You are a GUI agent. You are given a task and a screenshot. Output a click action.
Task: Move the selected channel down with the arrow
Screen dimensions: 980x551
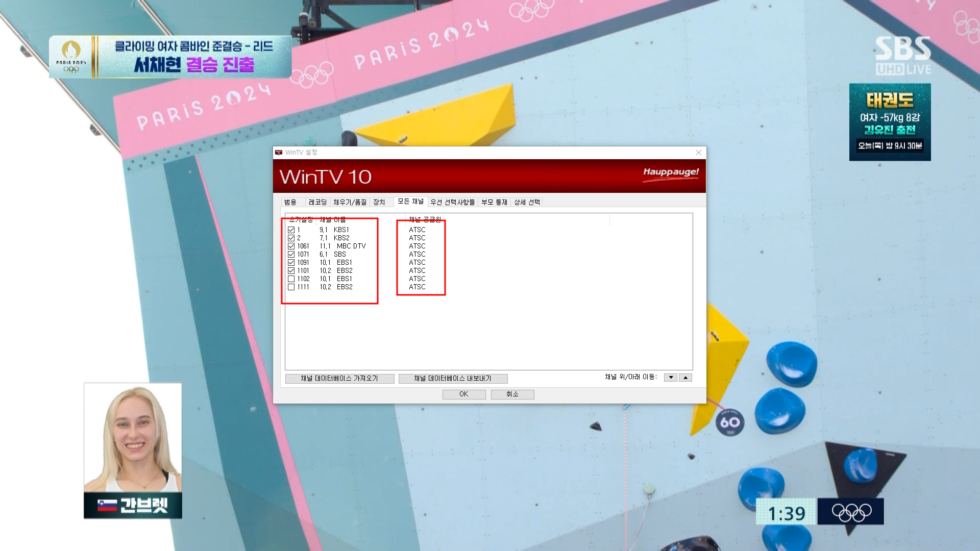pos(671,378)
